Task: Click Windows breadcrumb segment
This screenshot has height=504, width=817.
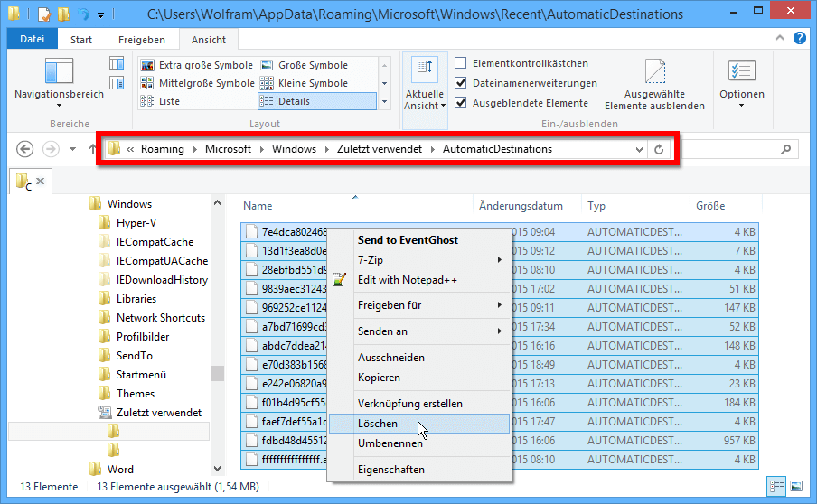Action: pyautogui.click(x=294, y=149)
